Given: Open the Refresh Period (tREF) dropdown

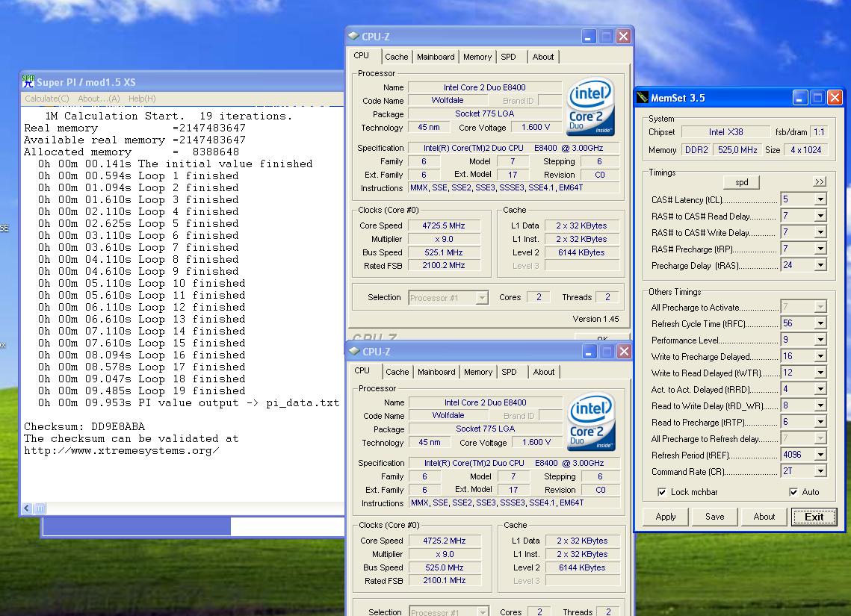Looking at the screenshot, I should click(820, 455).
